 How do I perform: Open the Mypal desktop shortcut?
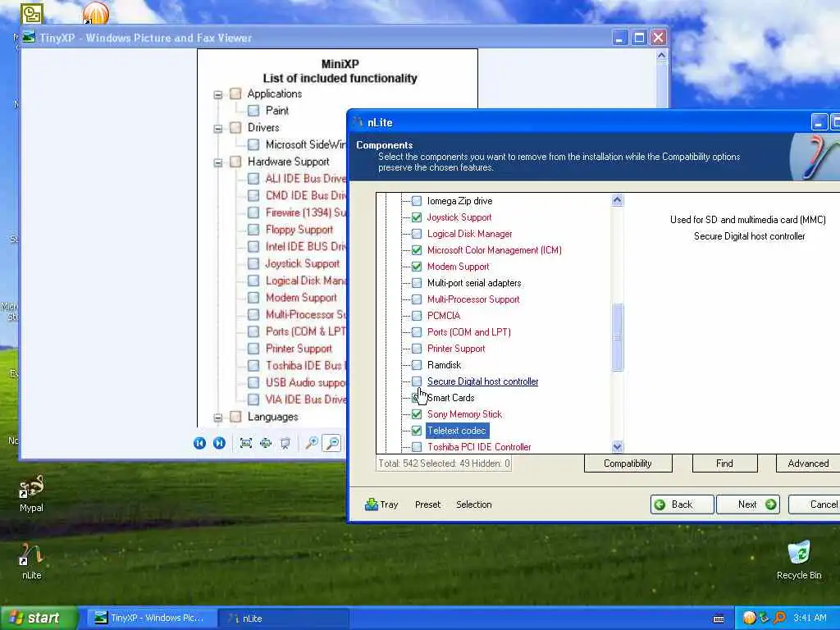click(32, 493)
